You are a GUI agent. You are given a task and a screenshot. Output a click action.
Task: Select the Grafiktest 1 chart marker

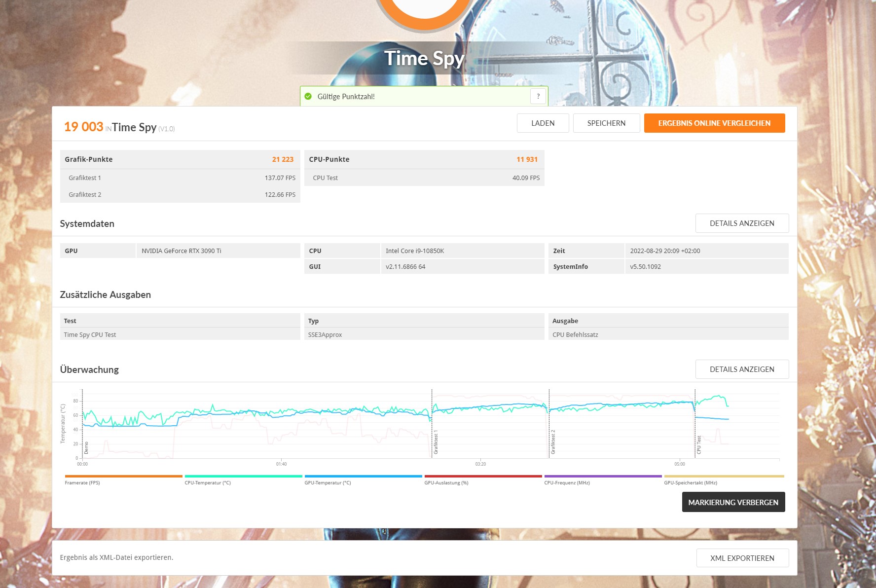(436, 442)
